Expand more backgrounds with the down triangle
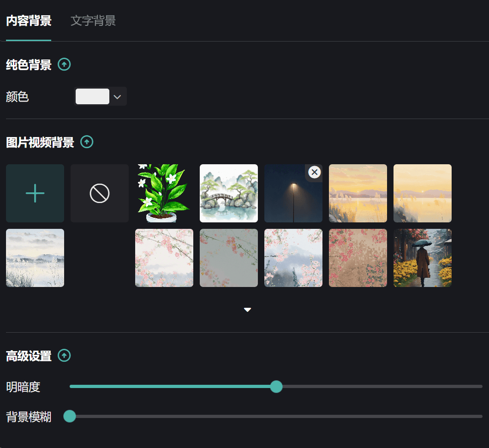 pyautogui.click(x=247, y=310)
